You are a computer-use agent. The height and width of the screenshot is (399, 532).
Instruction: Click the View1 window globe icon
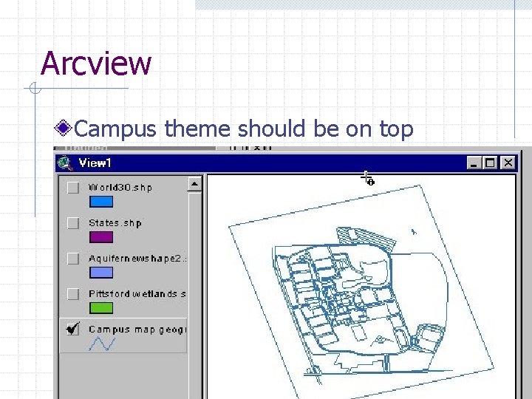(x=65, y=163)
